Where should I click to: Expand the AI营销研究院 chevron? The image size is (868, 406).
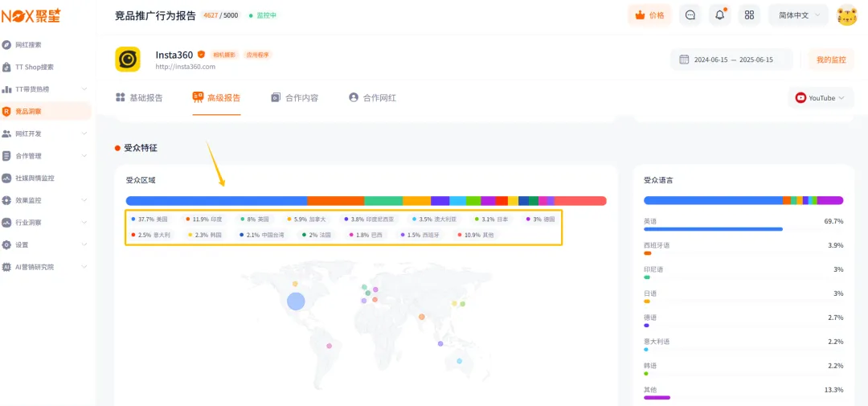(84, 266)
